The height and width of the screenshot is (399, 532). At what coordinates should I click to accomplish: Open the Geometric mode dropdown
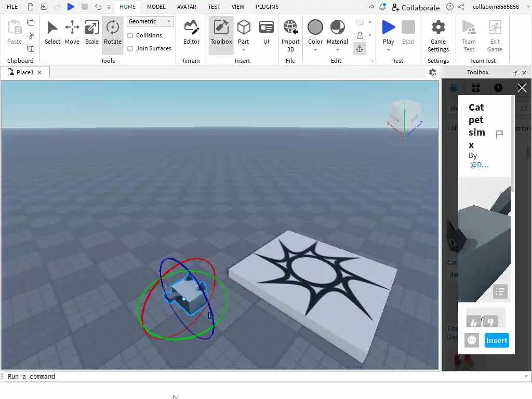tap(150, 21)
